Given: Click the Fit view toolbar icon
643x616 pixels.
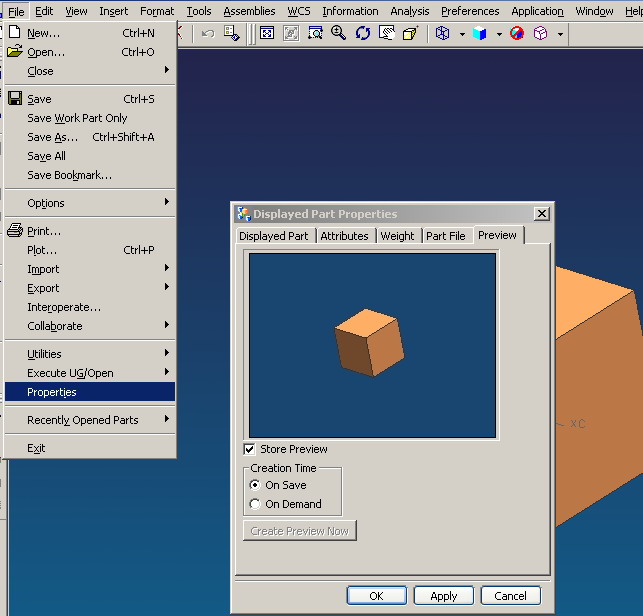Looking at the screenshot, I should point(267,33).
